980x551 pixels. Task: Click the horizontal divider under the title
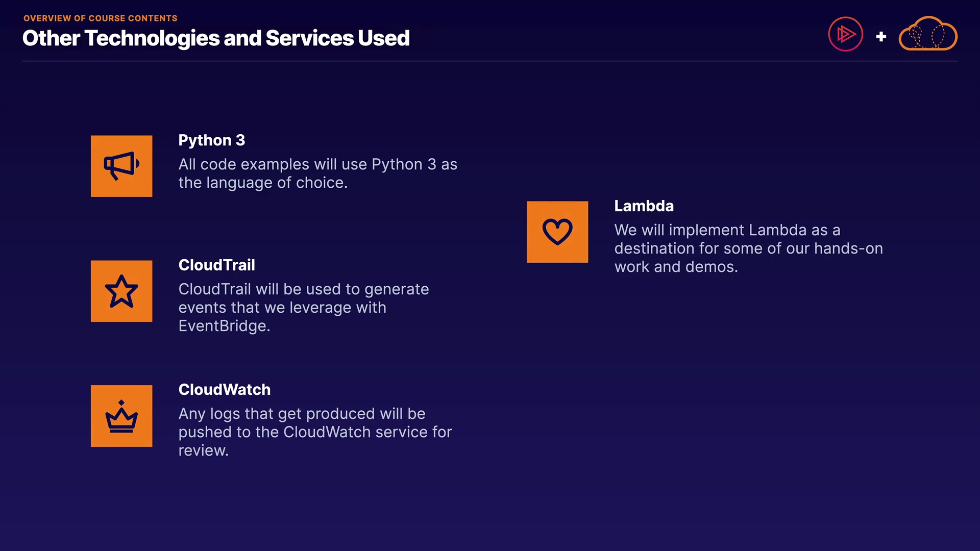coord(490,61)
